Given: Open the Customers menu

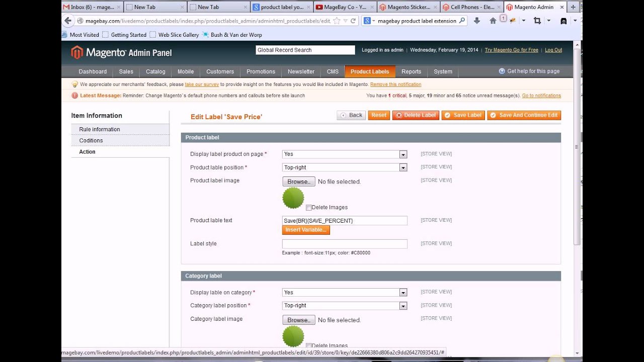Looking at the screenshot, I should (x=220, y=71).
